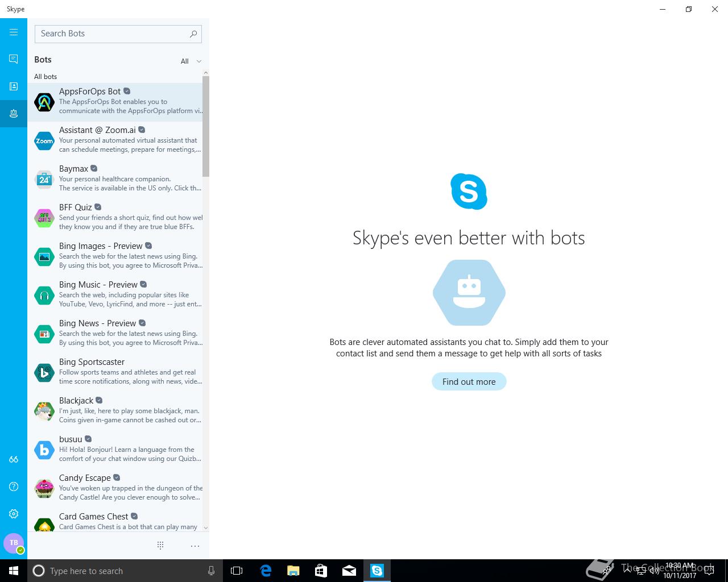Click the Card Games Chest avatar icon

coord(44,524)
